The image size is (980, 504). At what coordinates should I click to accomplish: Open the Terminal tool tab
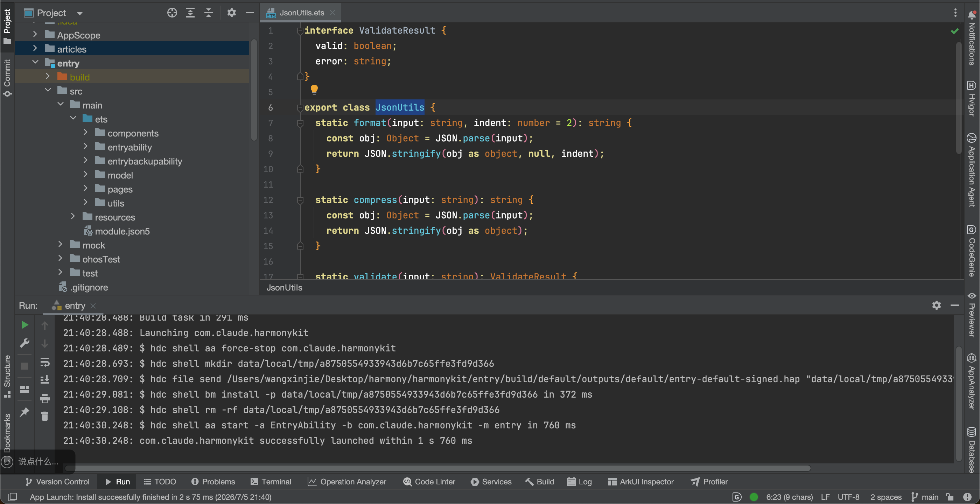click(271, 482)
